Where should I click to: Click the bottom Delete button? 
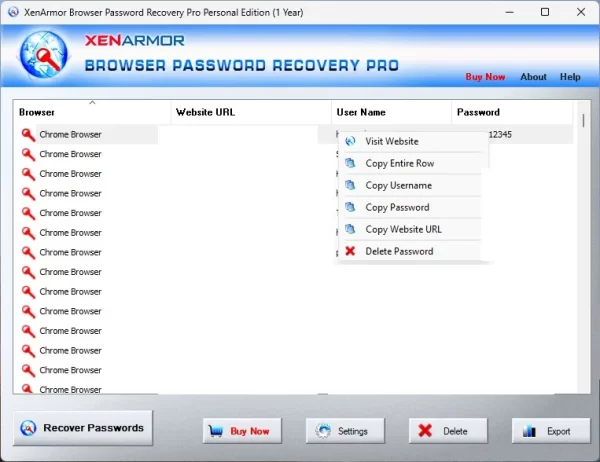pos(448,431)
